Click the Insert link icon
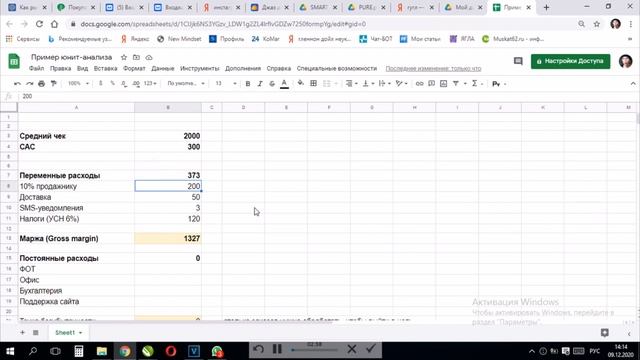This screenshot has height=360, width=640. pyautogui.click(x=419, y=83)
